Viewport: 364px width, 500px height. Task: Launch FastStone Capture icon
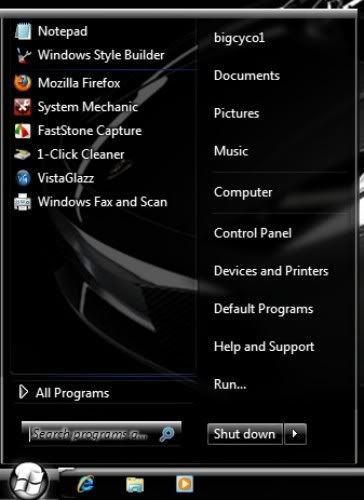[x=23, y=131]
